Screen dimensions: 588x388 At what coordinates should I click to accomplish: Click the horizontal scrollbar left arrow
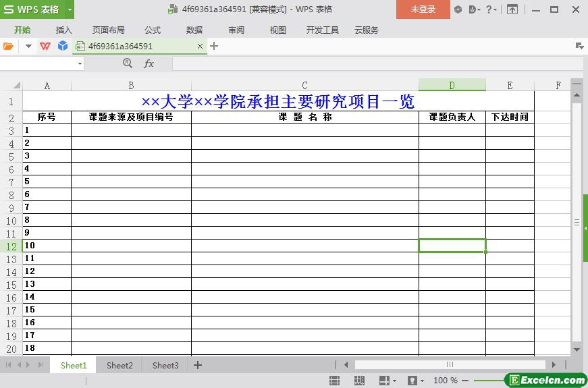click(346, 365)
